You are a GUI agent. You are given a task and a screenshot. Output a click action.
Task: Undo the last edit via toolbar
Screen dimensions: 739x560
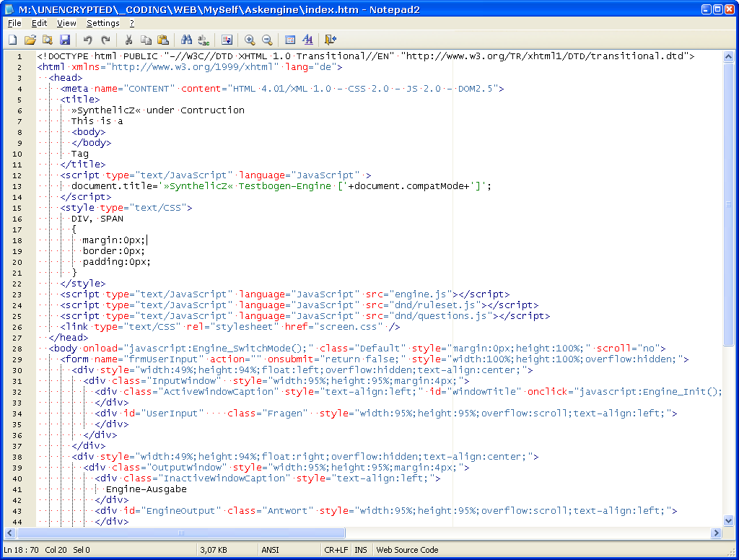pos(87,40)
